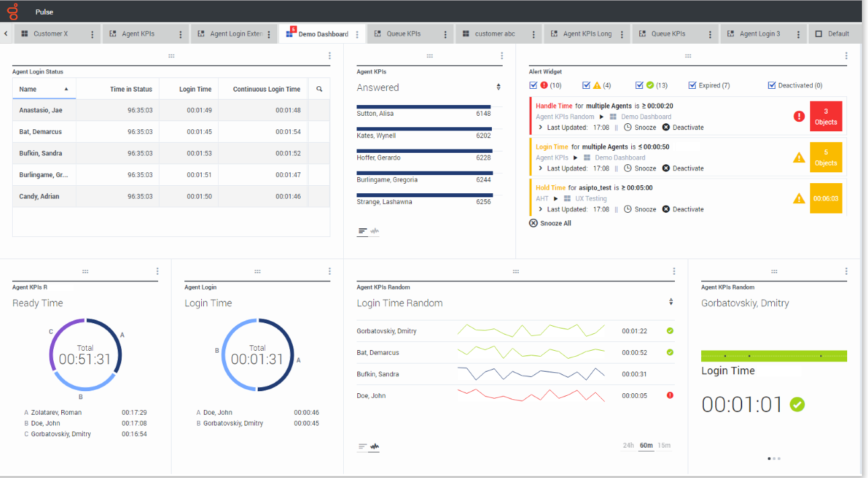Open Agent Login donut widget options menu
868x478 pixels.
pyautogui.click(x=329, y=271)
